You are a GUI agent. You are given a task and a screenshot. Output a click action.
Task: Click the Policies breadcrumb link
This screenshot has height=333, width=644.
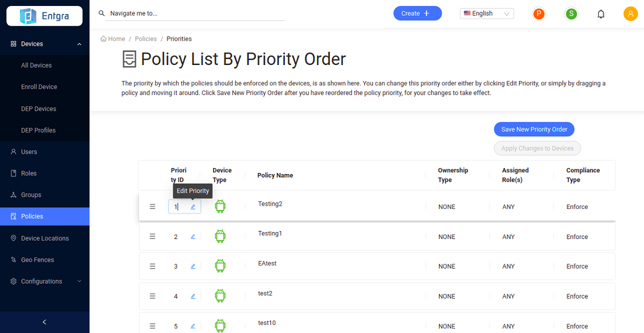click(146, 39)
